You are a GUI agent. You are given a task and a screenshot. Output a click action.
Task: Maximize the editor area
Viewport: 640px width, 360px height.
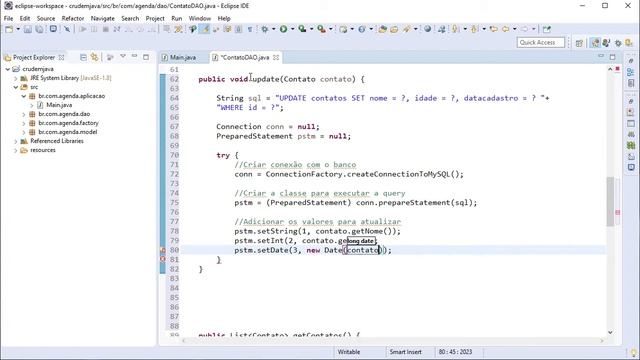coord(612,57)
